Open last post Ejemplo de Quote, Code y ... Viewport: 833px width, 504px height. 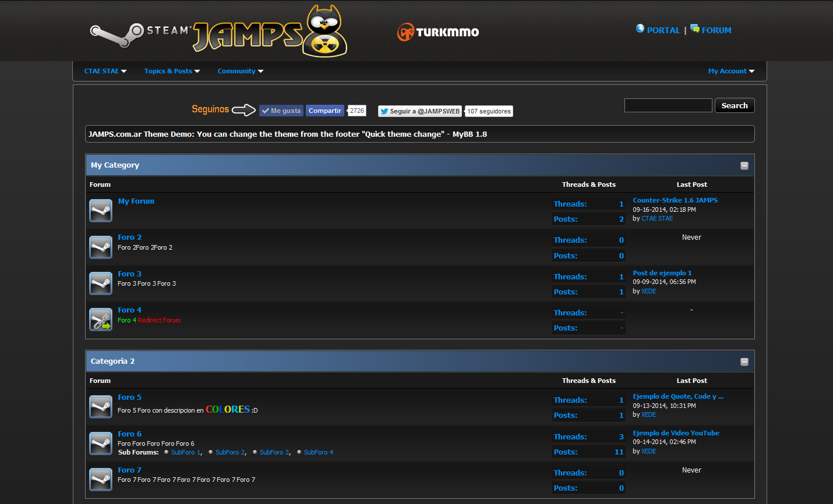point(678,396)
